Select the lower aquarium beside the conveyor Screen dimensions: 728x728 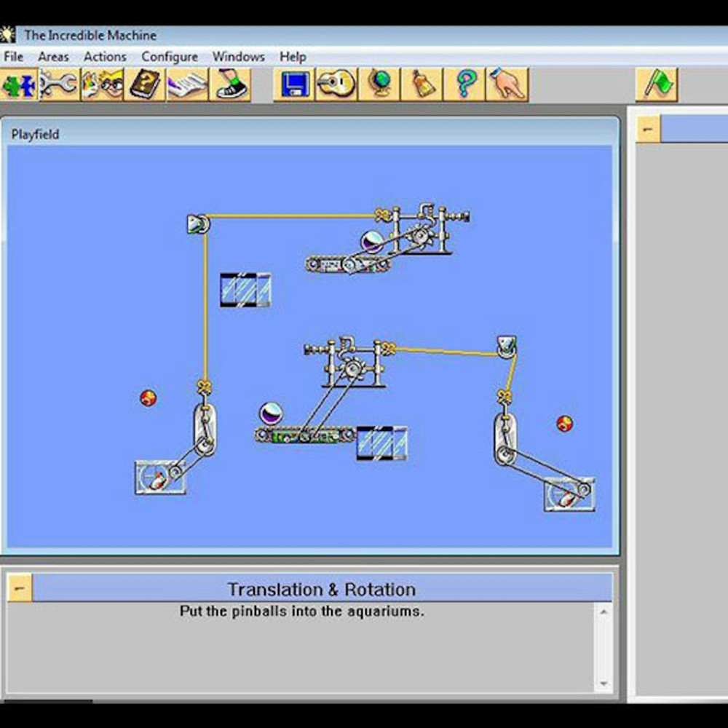[x=381, y=443]
